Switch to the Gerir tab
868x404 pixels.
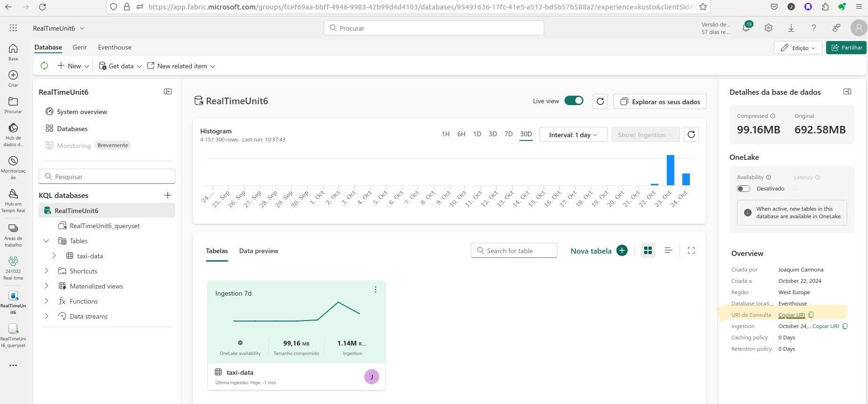(x=80, y=47)
